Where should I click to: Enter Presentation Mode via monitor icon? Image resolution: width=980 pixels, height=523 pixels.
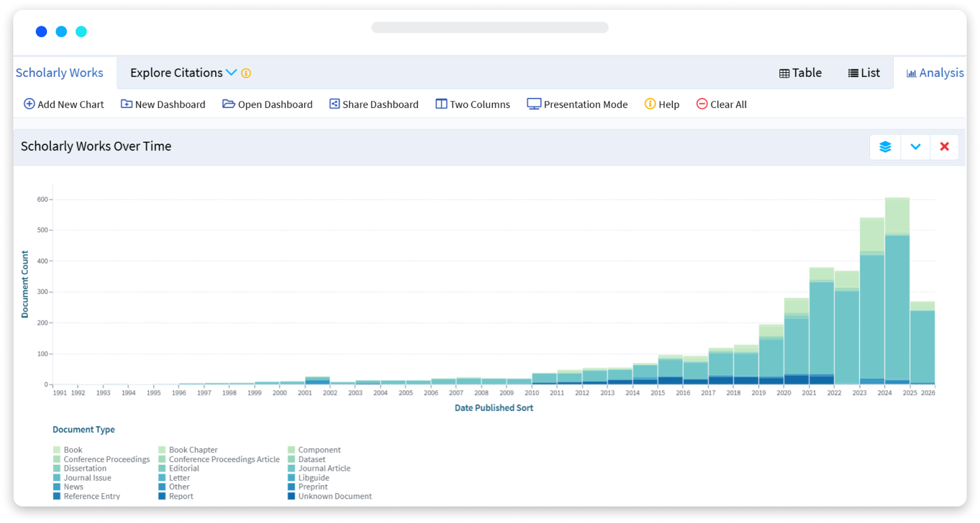[x=534, y=104]
